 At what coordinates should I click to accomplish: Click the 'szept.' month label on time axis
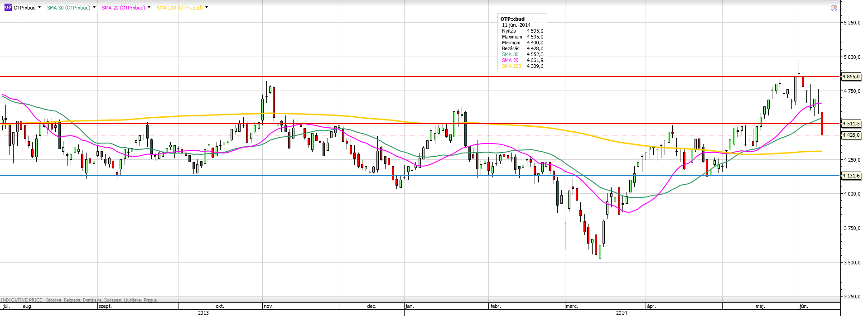pos(105,306)
